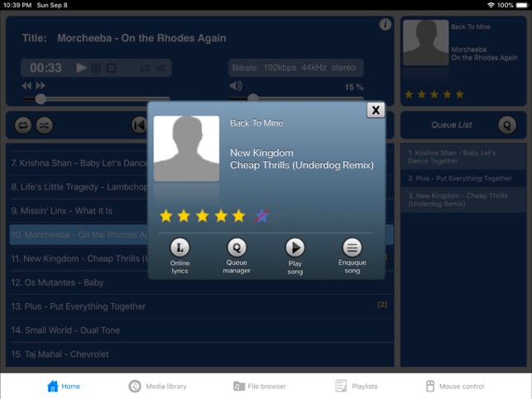Click the Wi-Fi icon in status bar
532x399 pixels.
pyautogui.click(x=491, y=5)
